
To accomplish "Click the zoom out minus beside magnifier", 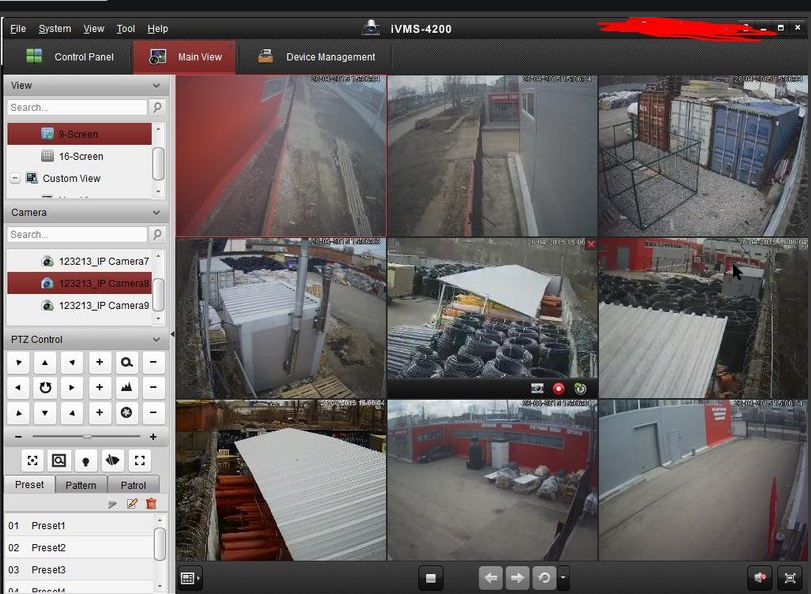I will tap(154, 362).
